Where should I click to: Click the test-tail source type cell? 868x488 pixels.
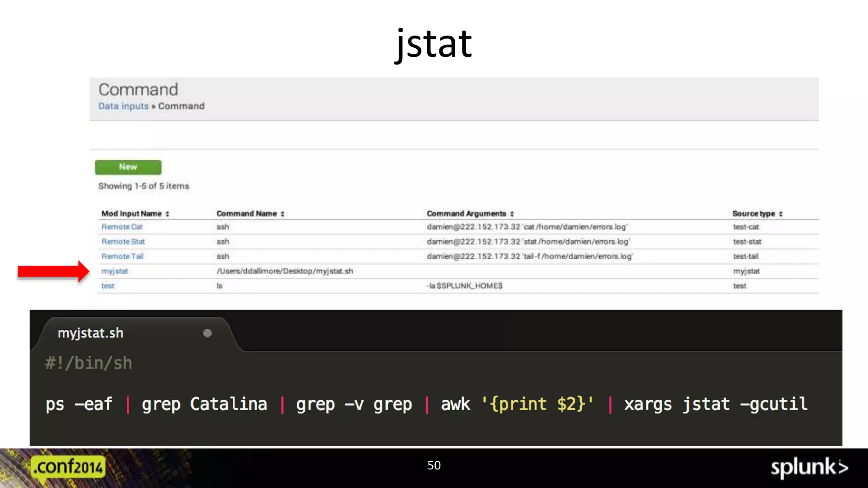746,256
